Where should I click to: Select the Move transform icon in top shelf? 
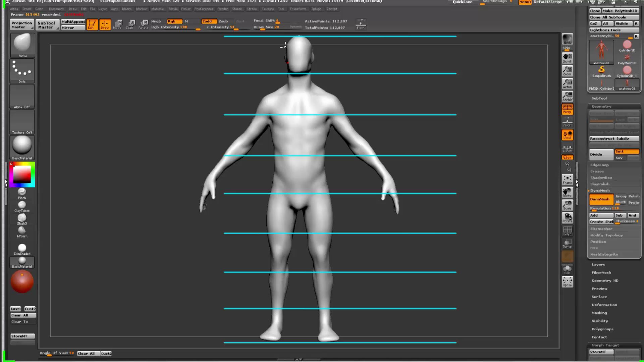(x=118, y=24)
